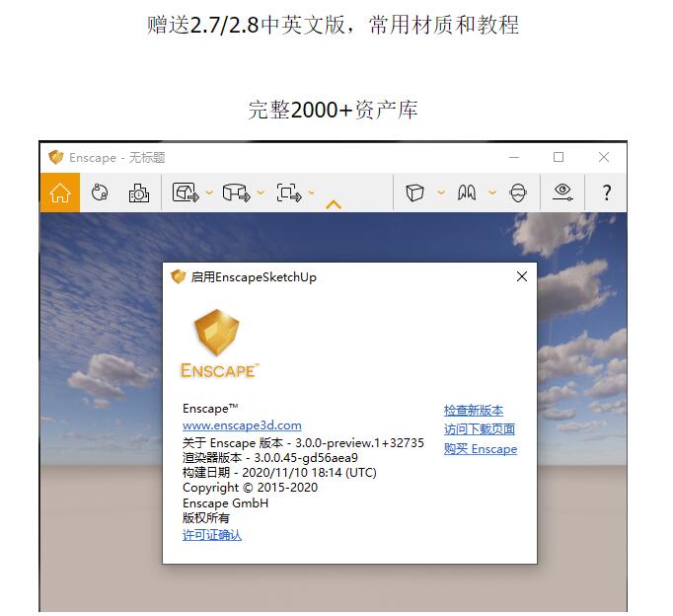Enable the VR headset icon

click(x=518, y=192)
